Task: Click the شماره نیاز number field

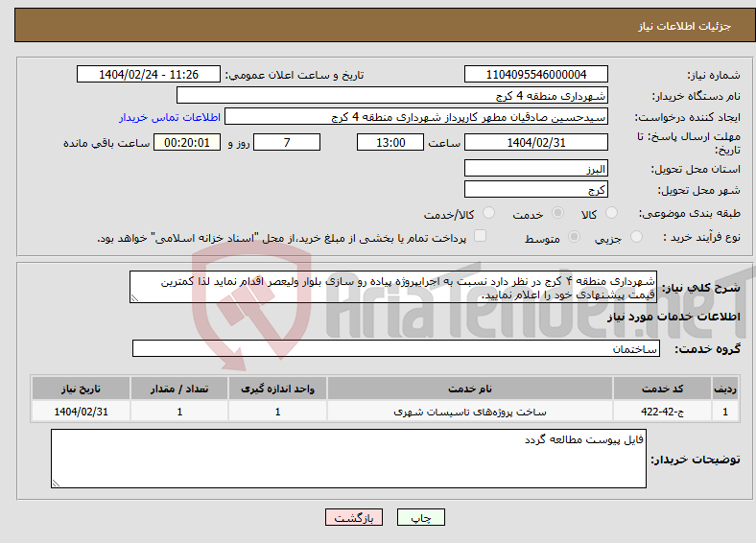Action: (536, 74)
